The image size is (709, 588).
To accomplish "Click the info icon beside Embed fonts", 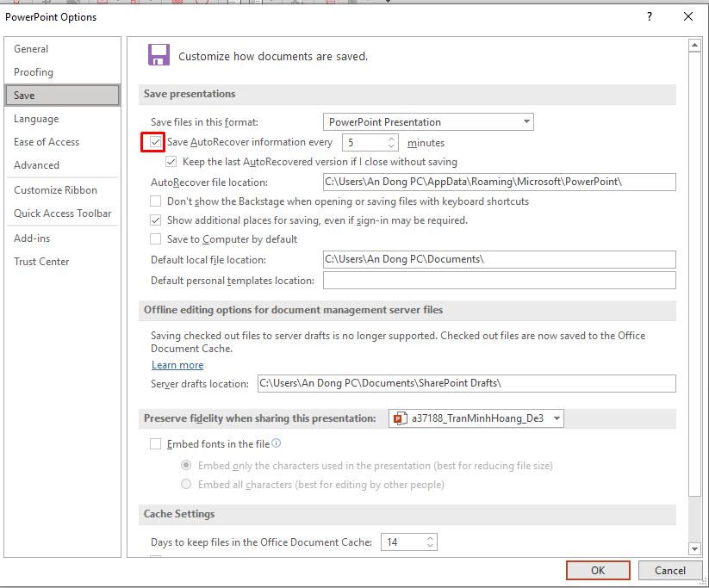I will 277,443.
